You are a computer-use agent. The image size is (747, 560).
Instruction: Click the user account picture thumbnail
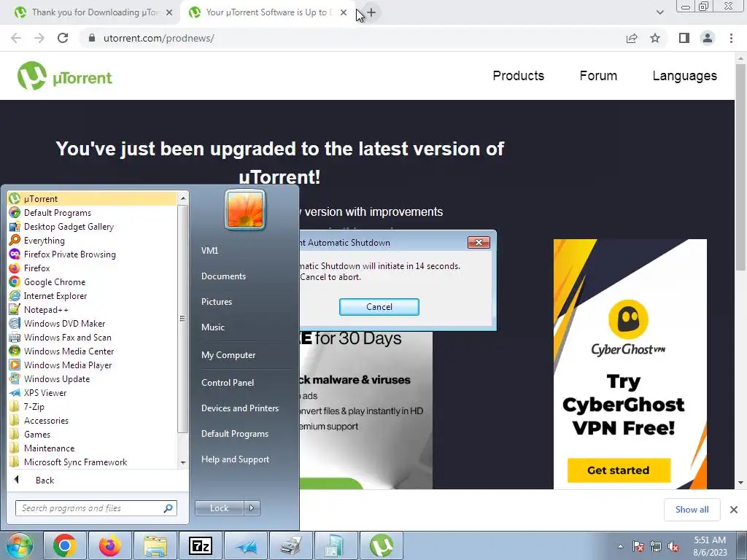tap(245, 209)
